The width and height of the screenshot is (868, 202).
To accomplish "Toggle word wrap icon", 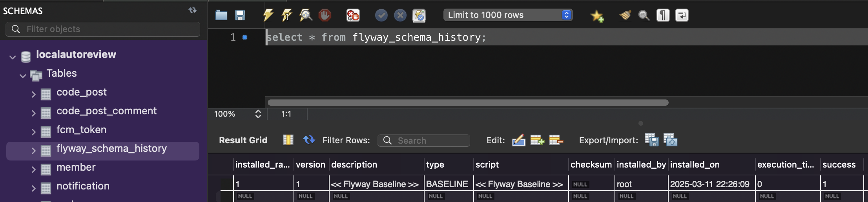I will click(x=682, y=15).
